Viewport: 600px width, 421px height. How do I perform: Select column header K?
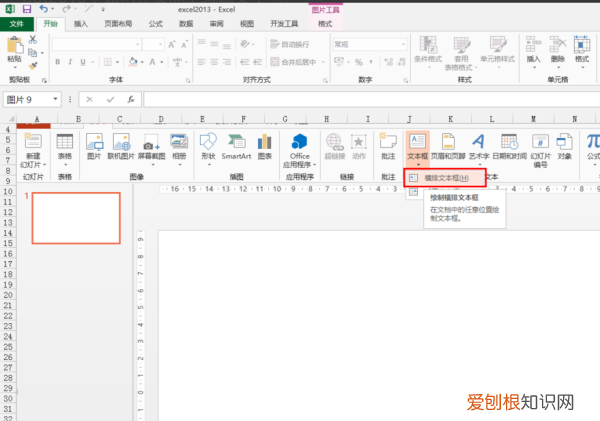pyautogui.click(x=451, y=119)
